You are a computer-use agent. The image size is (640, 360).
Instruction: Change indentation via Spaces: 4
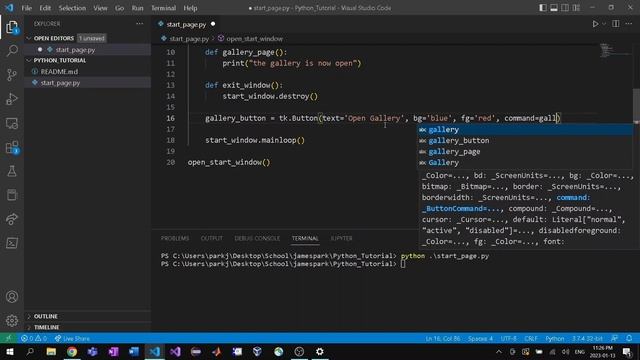[x=480, y=338]
